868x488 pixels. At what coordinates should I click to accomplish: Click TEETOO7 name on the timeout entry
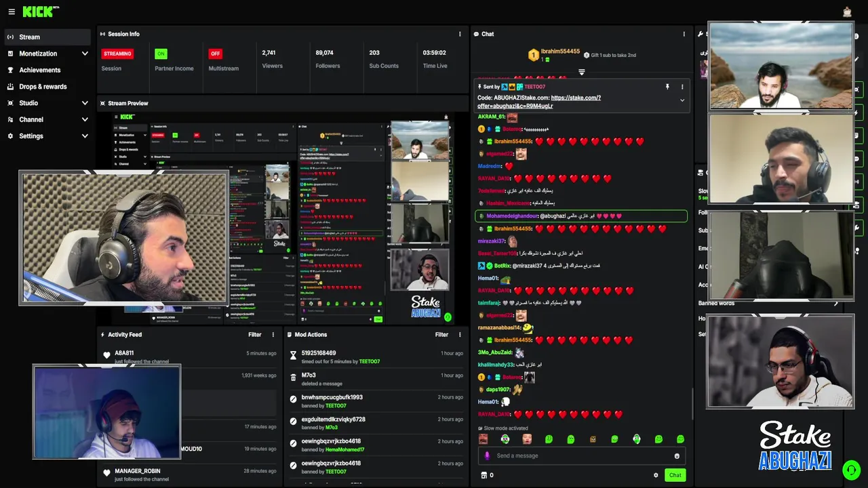click(370, 361)
